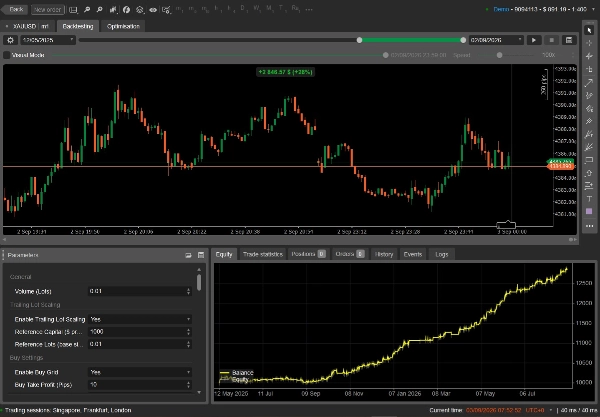600x417 pixels.
Task: Open Enable Buy Grid dropdown
Action: [x=140, y=372]
